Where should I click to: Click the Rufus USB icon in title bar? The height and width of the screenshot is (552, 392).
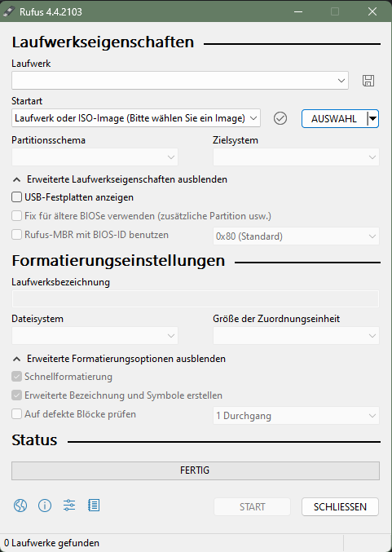(x=9, y=11)
